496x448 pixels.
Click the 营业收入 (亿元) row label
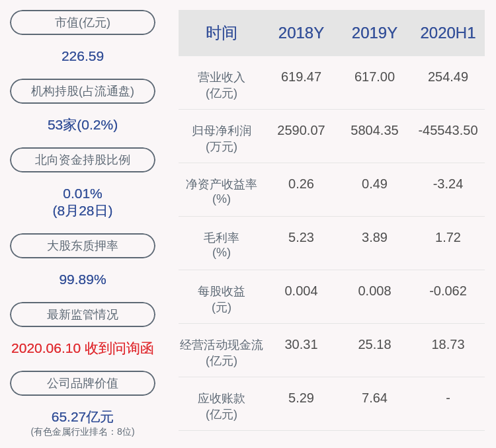pyautogui.click(x=222, y=85)
